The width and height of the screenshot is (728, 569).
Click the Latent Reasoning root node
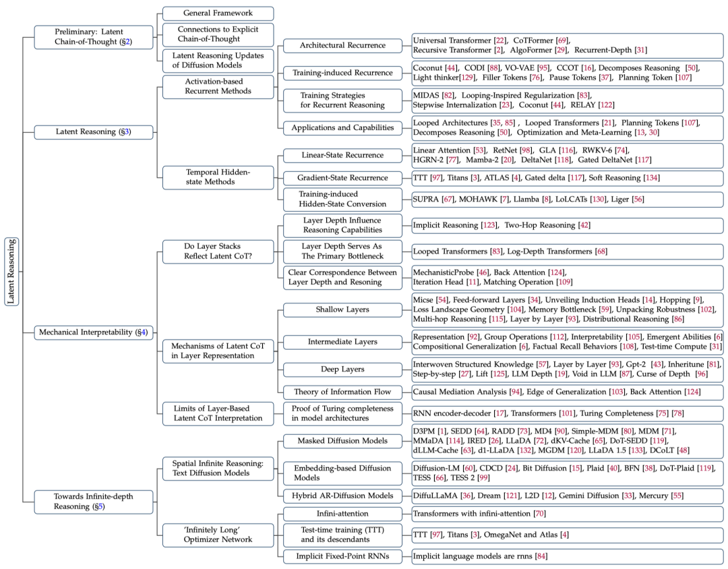(11, 272)
